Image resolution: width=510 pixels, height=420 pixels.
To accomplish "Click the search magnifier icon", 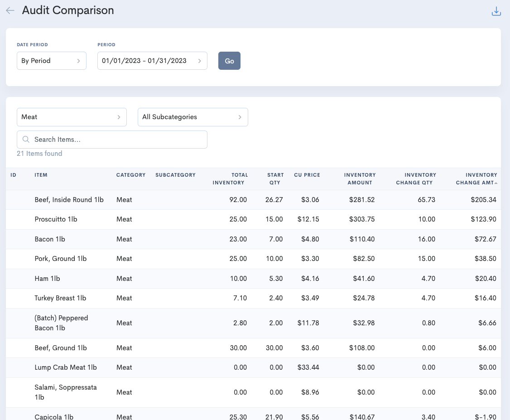I will tap(26, 139).
